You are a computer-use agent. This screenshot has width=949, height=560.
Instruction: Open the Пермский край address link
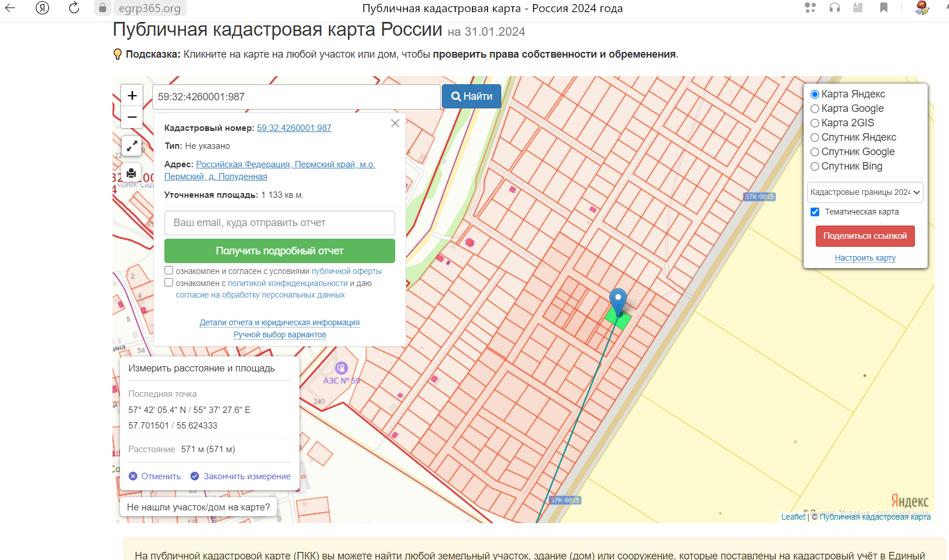point(269,170)
